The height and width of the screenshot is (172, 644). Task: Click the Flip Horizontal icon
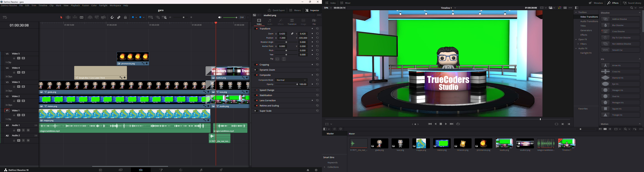pos(277,59)
